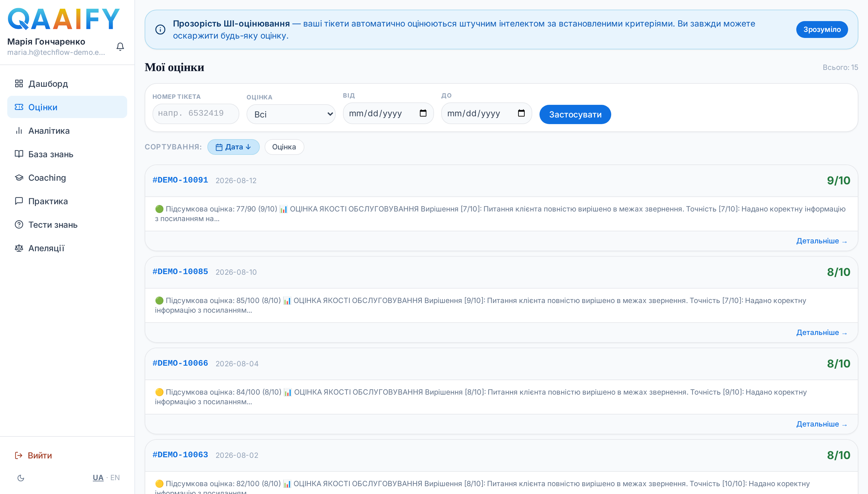Open Практика section

(67, 201)
